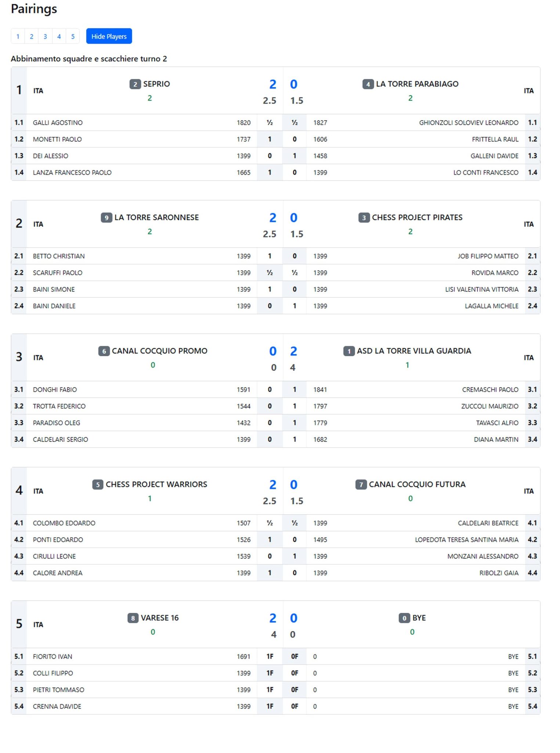Screen dimensions: 560x753
Task: Open round 1 pairings
Action: click(x=18, y=36)
